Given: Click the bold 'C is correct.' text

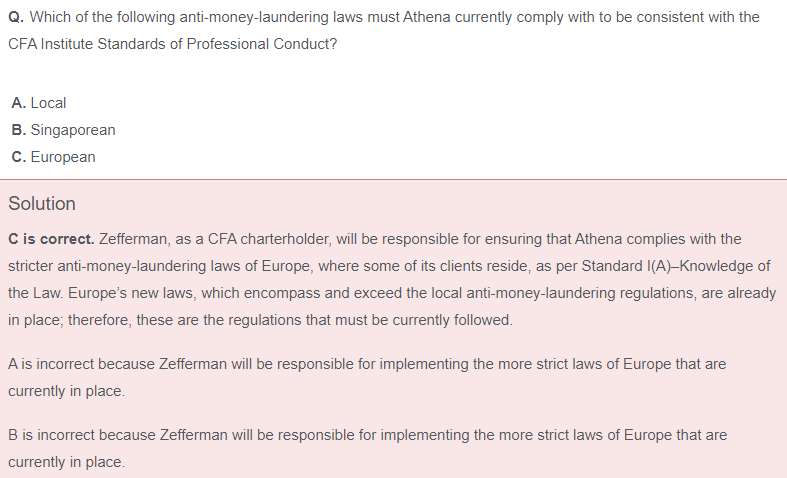Looking at the screenshot, I should coord(51,239).
